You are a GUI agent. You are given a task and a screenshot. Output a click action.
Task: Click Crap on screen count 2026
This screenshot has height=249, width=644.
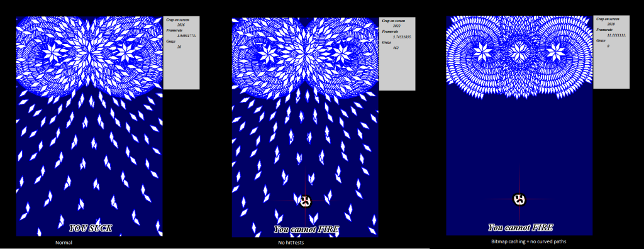pyautogui.click(x=180, y=25)
